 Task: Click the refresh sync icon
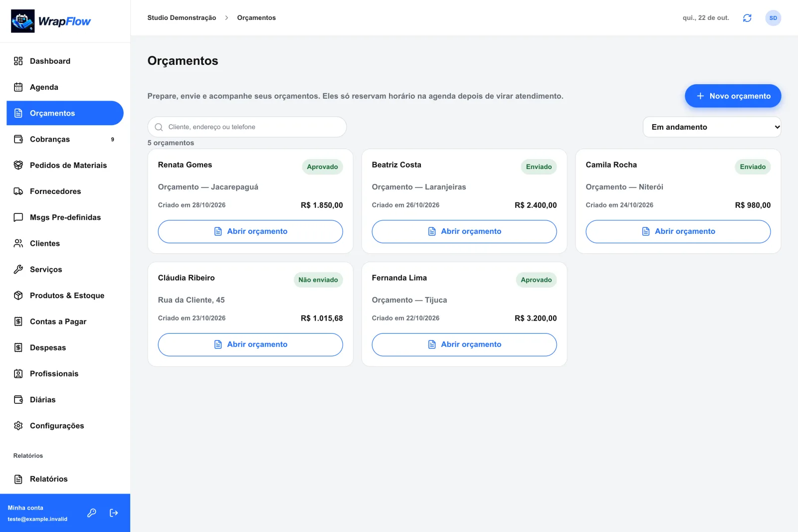click(x=747, y=18)
